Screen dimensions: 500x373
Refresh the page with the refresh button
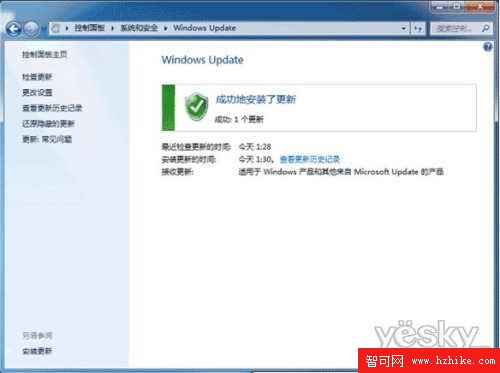tap(418, 29)
